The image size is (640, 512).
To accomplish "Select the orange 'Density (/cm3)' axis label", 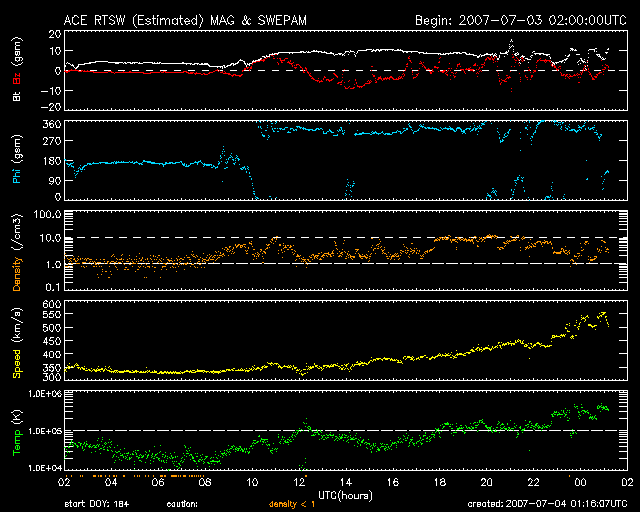I will click(17, 252).
